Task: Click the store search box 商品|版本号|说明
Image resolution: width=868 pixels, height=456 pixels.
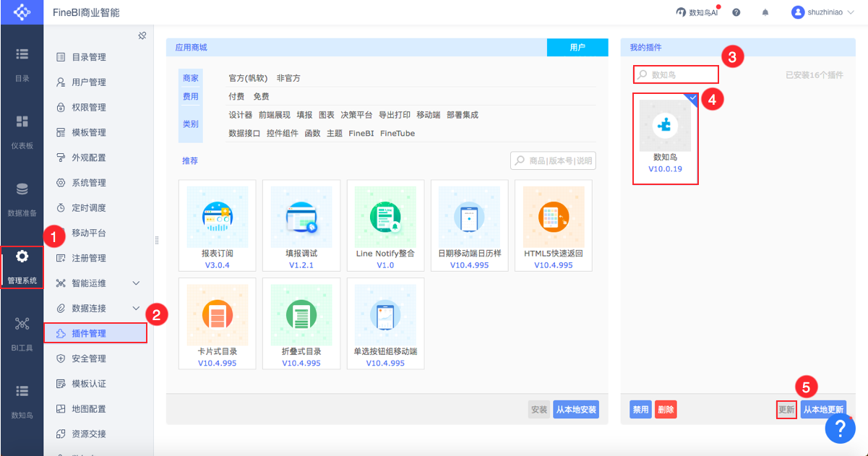Action: pyautogui.click(x=553, y=160)
